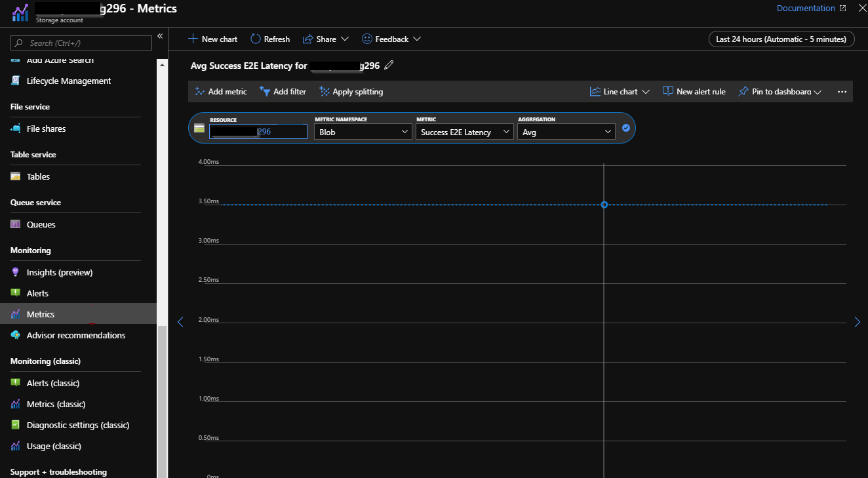Open Tables menu item
The image size is (868, 478).
pos(38,176)
